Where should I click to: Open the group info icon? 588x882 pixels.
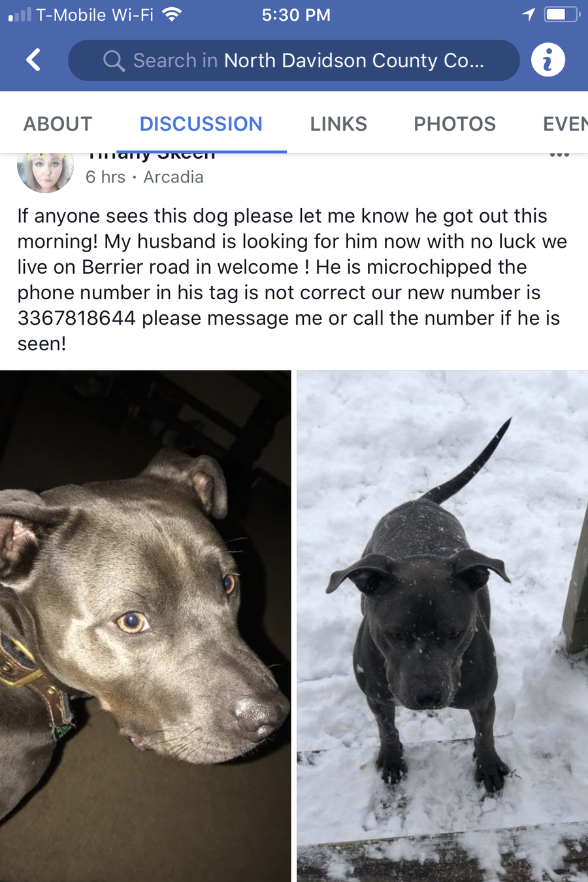point(547,60)
